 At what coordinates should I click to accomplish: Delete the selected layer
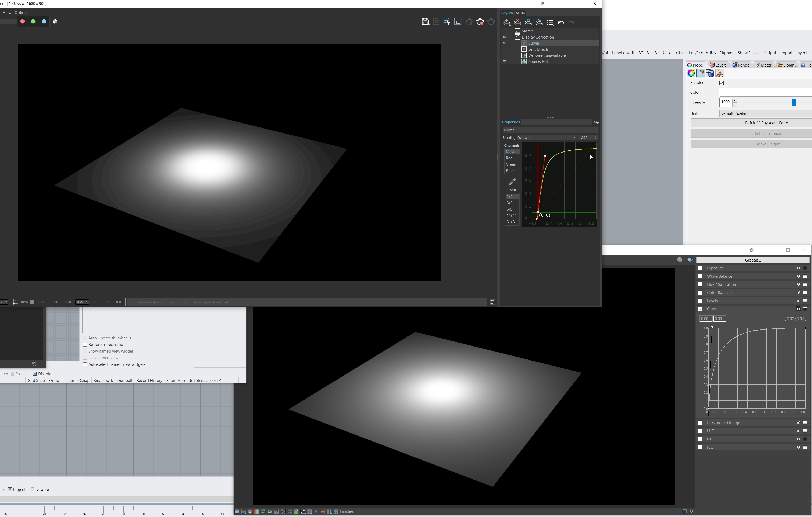click(517, 23)
